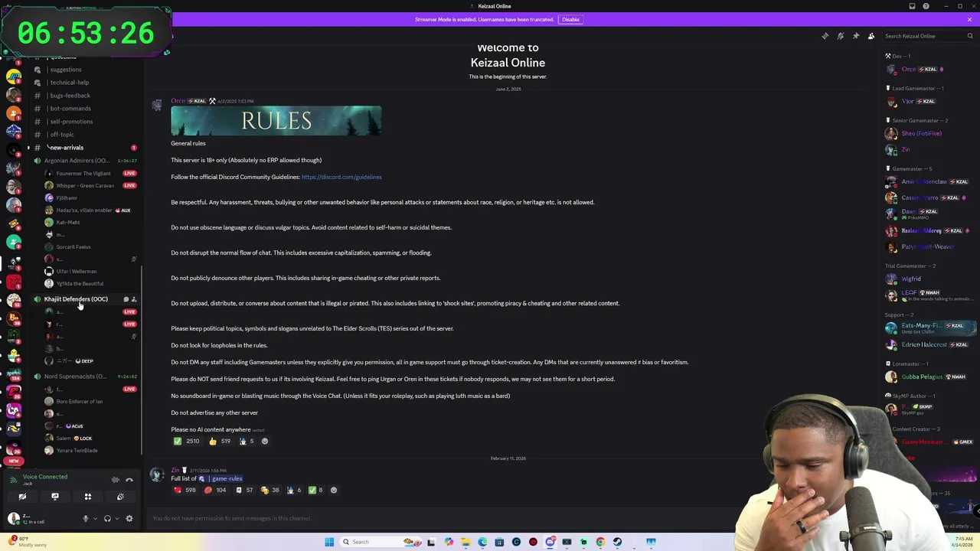Select user Founermer The Vigilant
Screen dimensions: 980x551
point(83,174)
